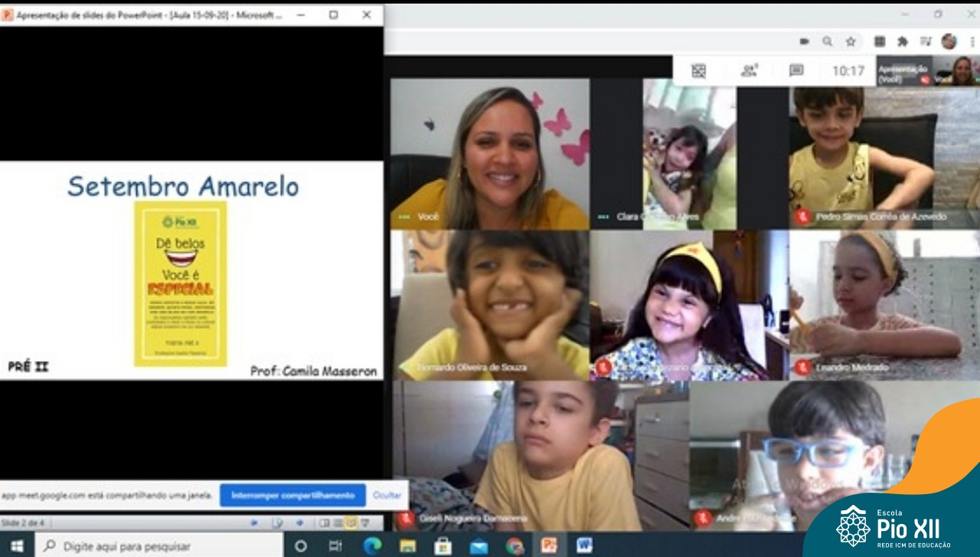Bookmark this page with the star icon
Viewport: 980px width, 557px height.
pos(851,41)
